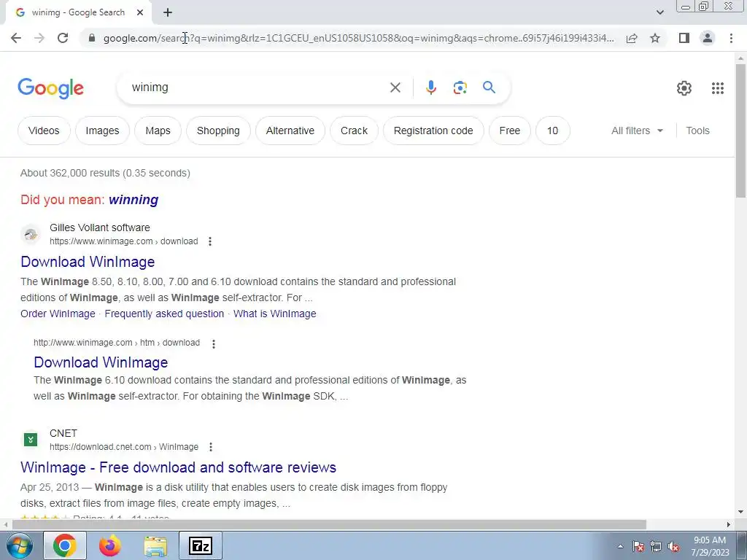Close the winimg Google Search tab
Screen dimensions: 747x560
140,12
